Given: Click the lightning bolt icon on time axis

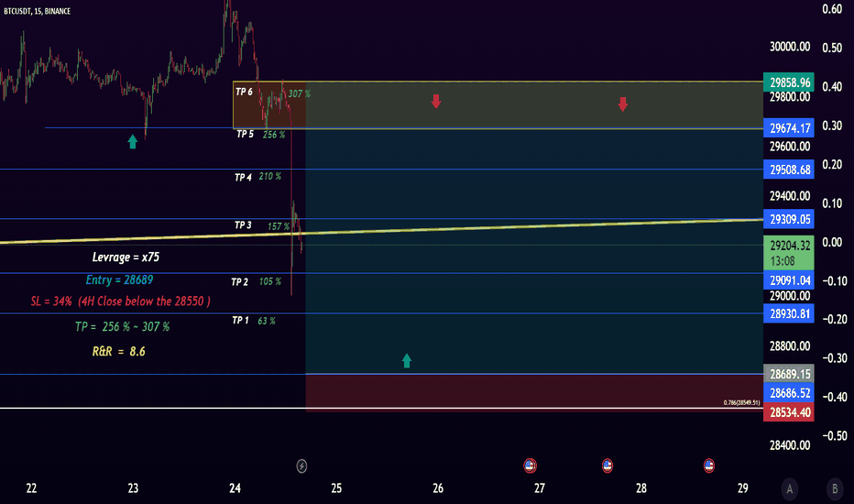Looking at the screenshot, I should 301,466.
